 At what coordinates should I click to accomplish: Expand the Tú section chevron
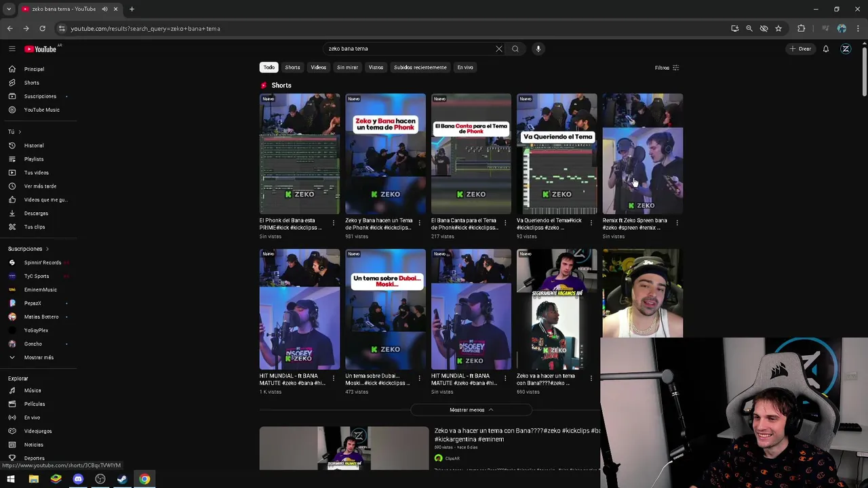[x=20, y=131]
